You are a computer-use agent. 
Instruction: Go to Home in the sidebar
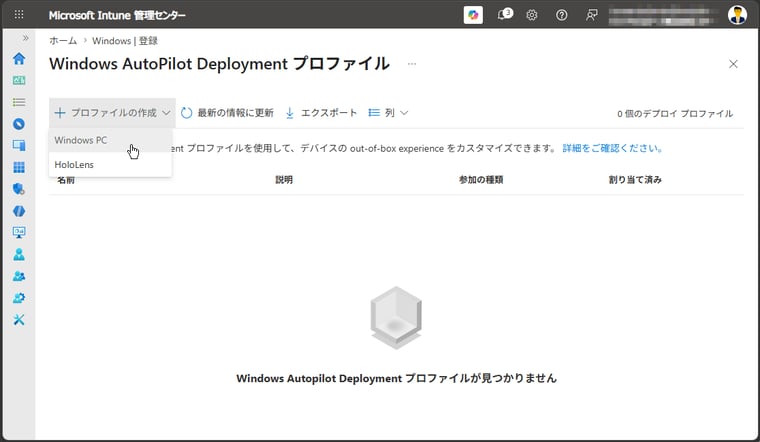tap(19, 59)
